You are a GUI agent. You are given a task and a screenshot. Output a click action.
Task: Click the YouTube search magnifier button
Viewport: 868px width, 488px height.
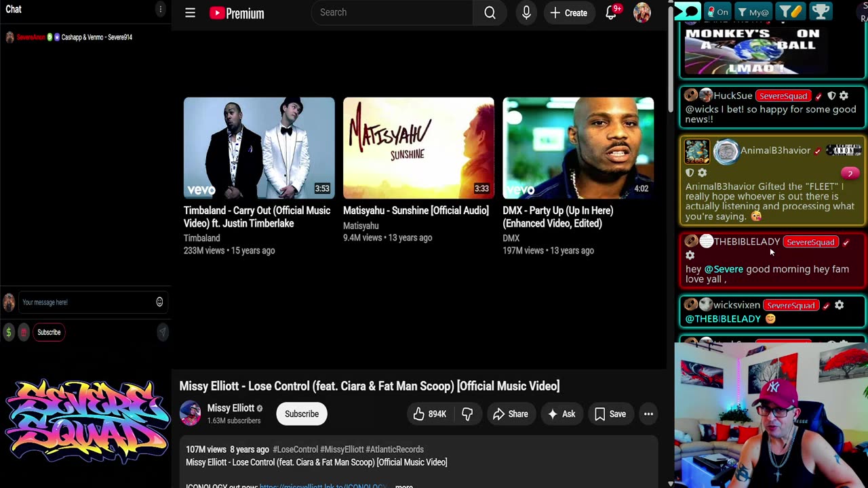490,13
